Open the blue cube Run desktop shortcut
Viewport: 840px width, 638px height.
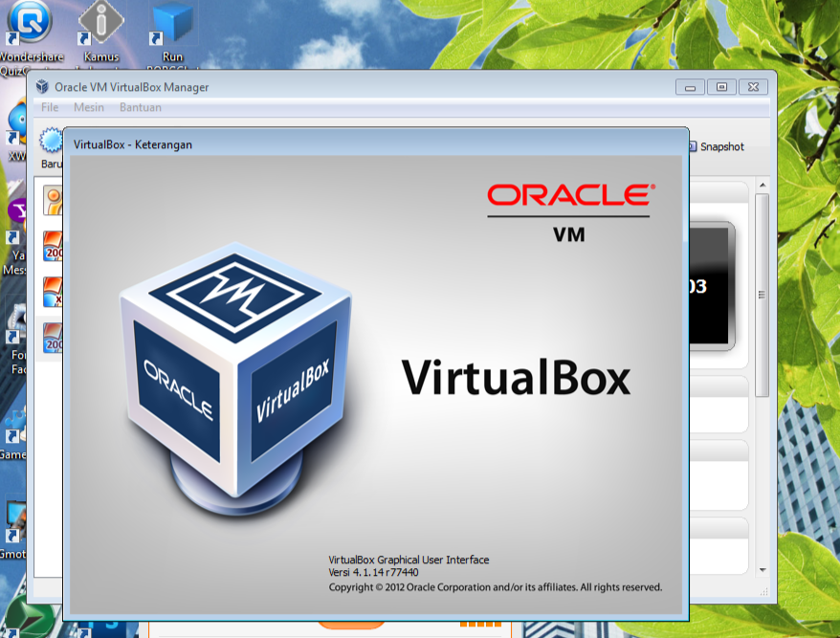point(172,24)
